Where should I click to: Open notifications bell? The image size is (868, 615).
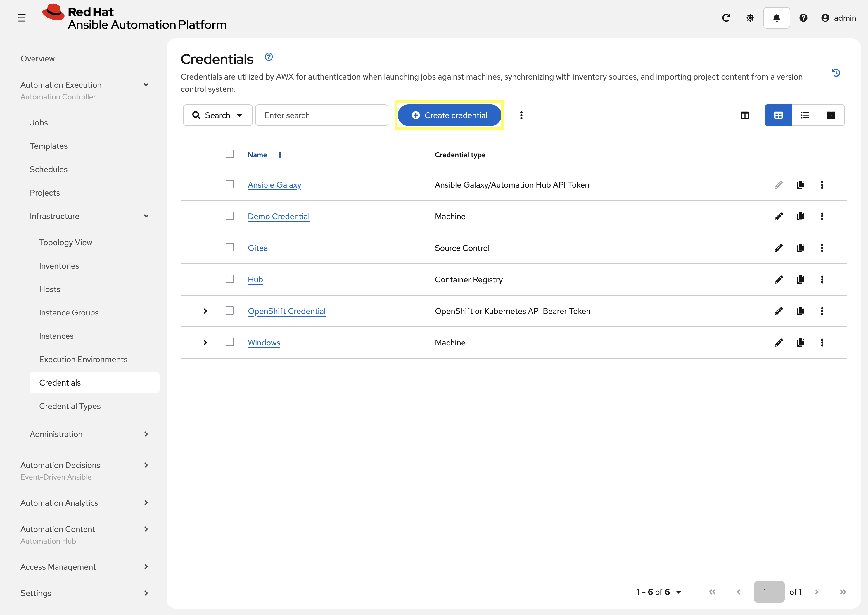pyautogui.click(x=777, y=18)
